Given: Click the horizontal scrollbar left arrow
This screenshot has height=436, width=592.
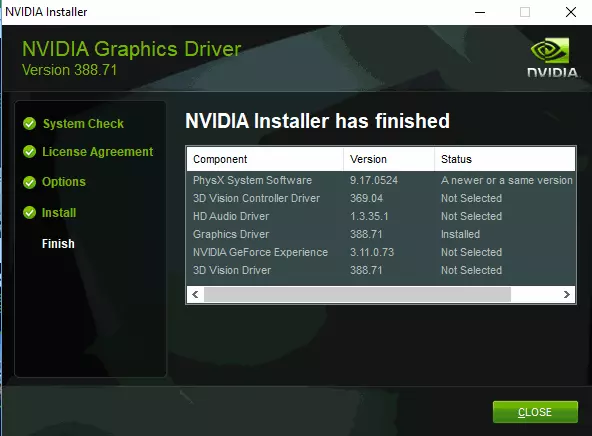Looking at the screenshot, I should click(195, 294).
